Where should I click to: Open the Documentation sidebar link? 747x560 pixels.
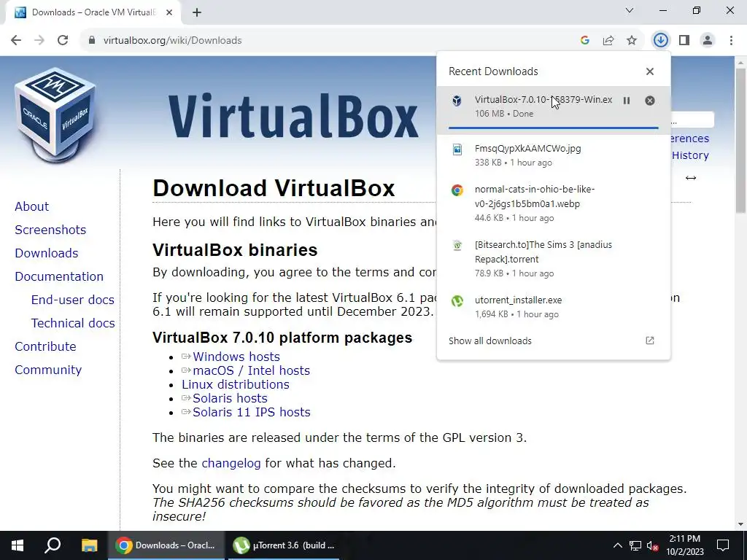click(x=59, y=276)
